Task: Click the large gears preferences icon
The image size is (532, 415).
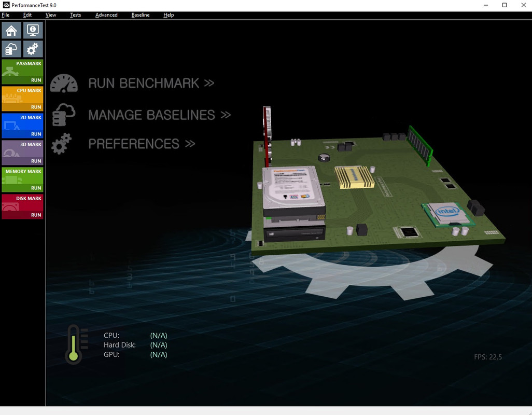Action: click(x=61, y=144)
